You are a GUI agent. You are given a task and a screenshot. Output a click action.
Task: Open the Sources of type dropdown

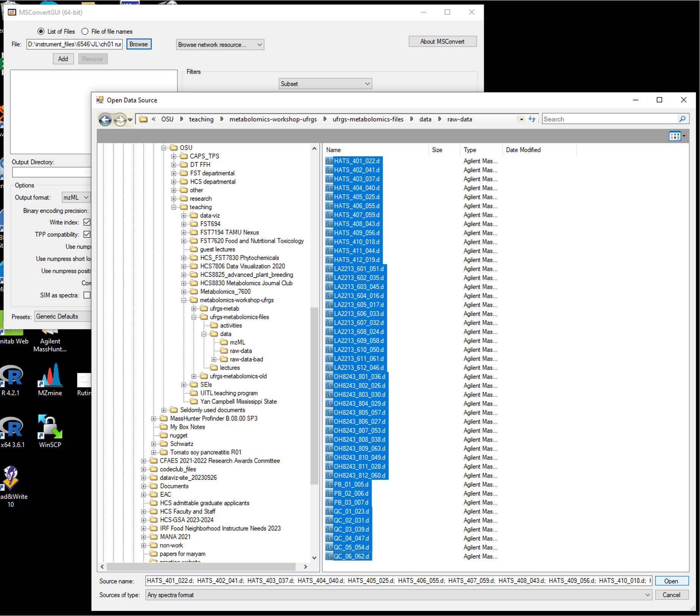(399, 595)
